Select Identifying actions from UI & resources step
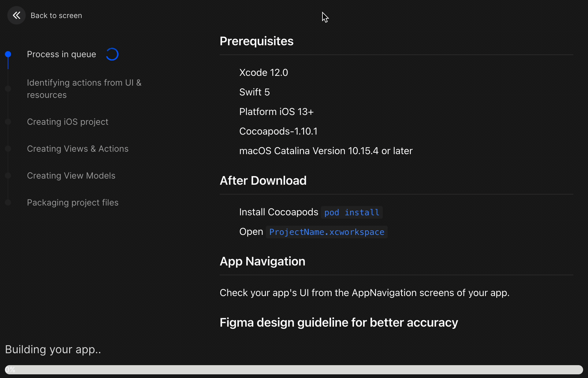 (84, 89)
